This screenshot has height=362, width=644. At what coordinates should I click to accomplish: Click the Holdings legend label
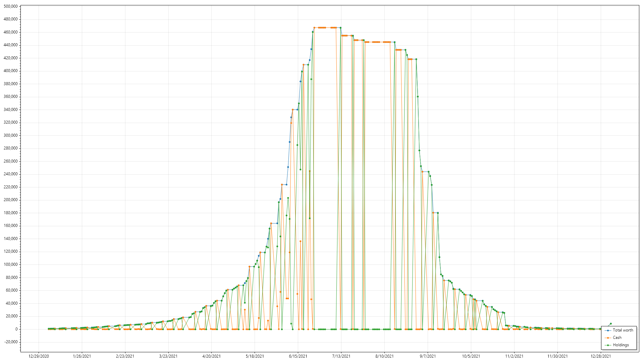[621, 345]
